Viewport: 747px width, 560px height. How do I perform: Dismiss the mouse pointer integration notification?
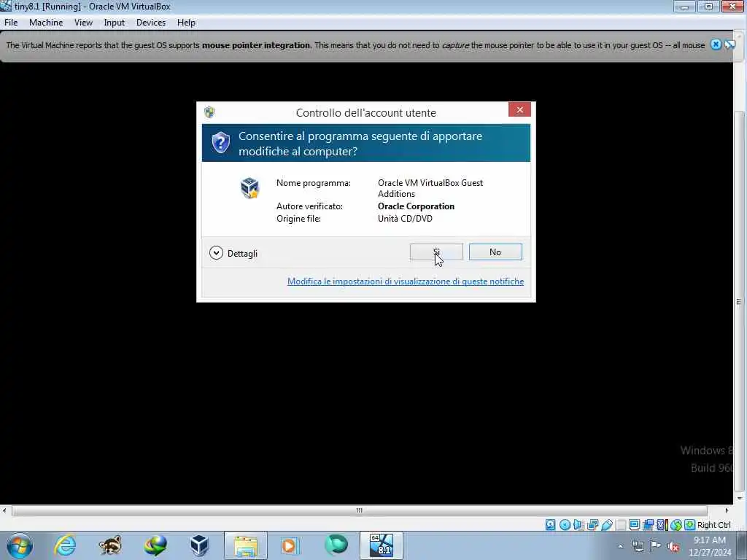(716, 44)
